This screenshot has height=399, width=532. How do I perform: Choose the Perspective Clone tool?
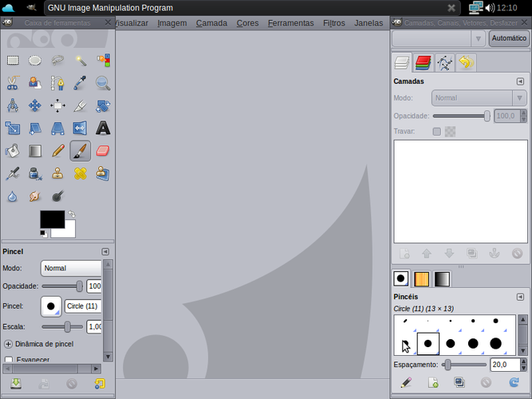tap(103, 173)
